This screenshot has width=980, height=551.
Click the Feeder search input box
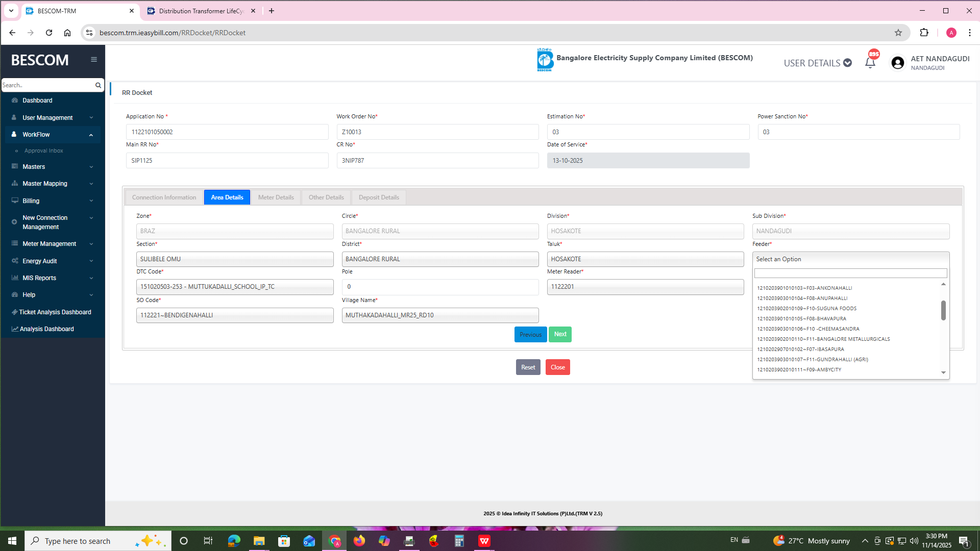[850, 273]
